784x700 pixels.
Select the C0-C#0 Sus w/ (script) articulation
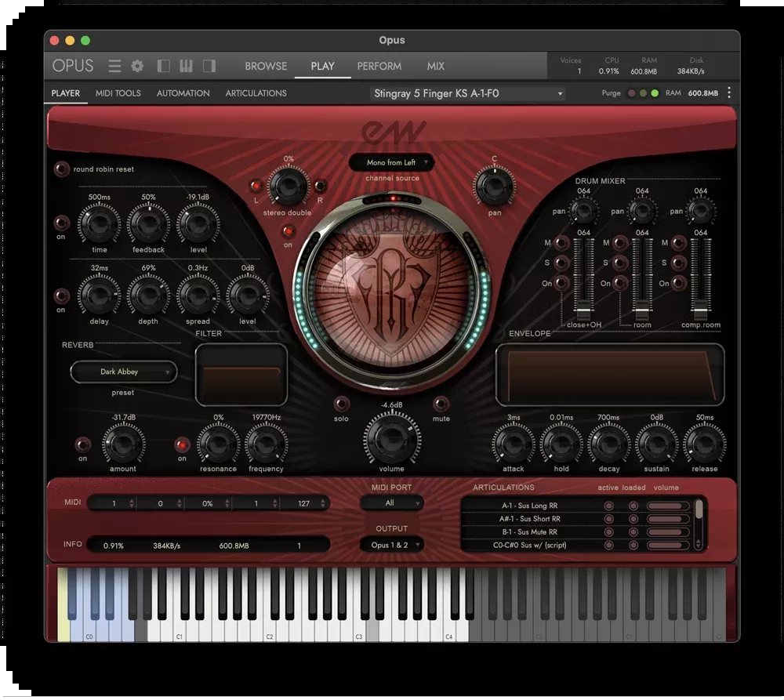529,545
